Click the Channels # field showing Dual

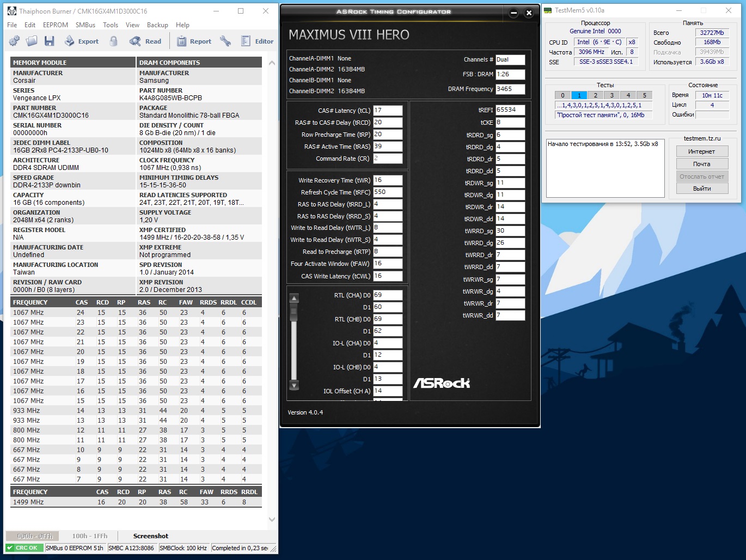(510, 60)
